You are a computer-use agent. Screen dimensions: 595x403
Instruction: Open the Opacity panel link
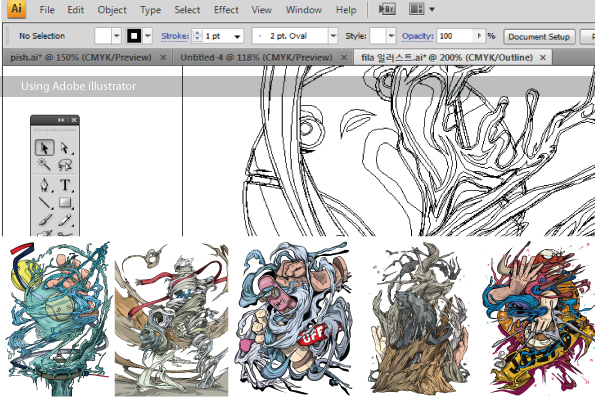417,36
